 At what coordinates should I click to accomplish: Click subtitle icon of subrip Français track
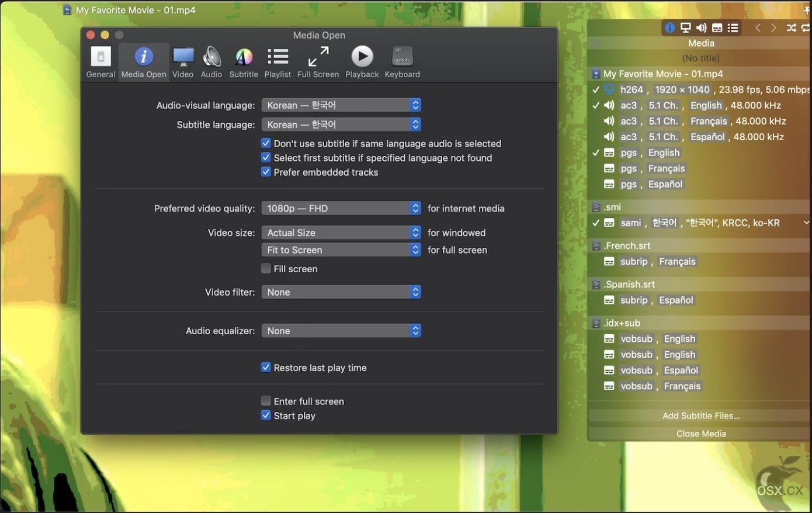(609, 261)
